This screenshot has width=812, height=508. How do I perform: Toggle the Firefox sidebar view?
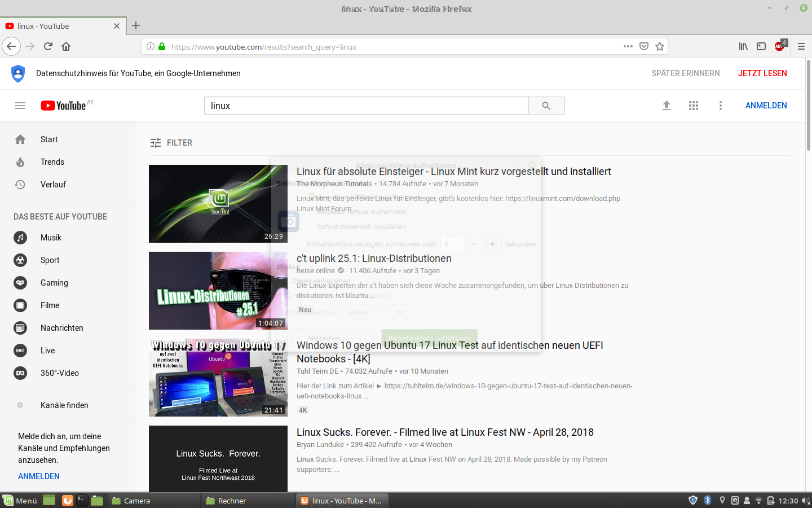pos(761,46)
